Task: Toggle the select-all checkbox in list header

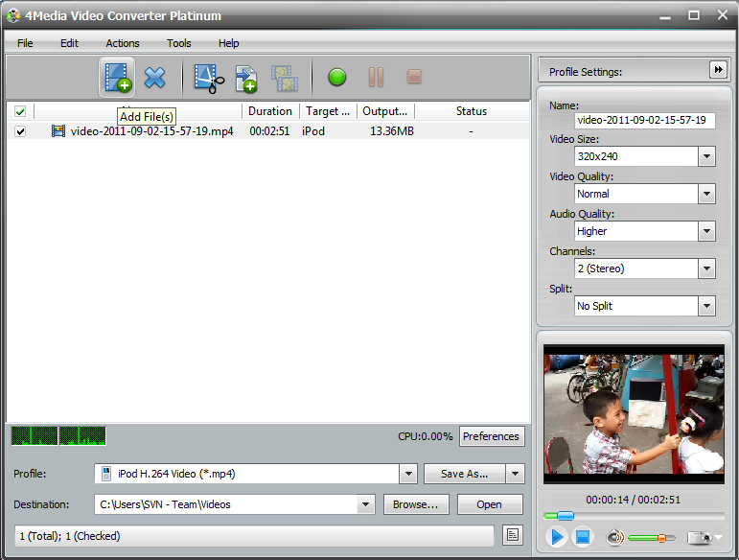Action: (x=20, y=112)
